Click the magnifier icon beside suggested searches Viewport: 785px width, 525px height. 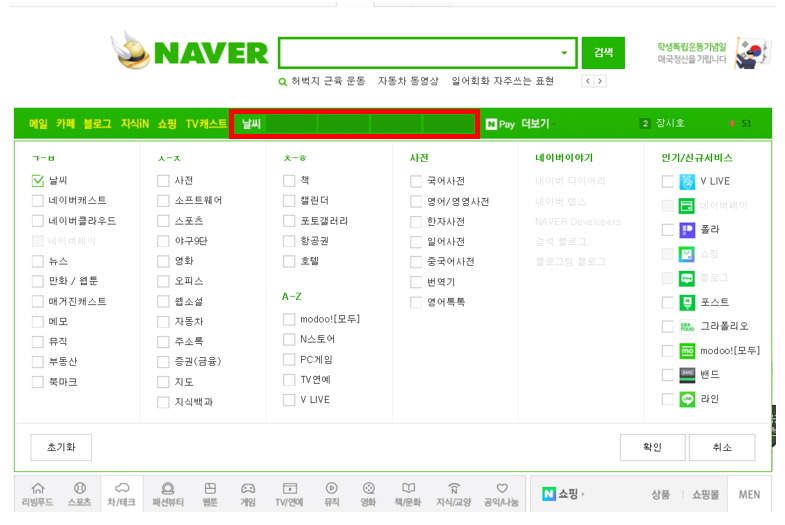(283, 82)
